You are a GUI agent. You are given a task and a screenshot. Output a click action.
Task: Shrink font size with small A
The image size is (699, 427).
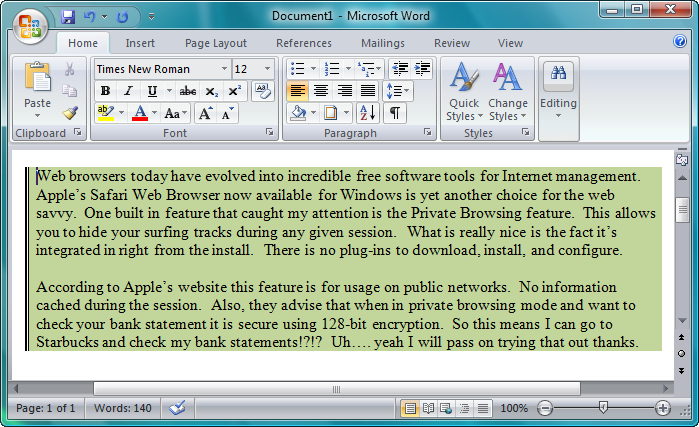click(x=228, y=113)
